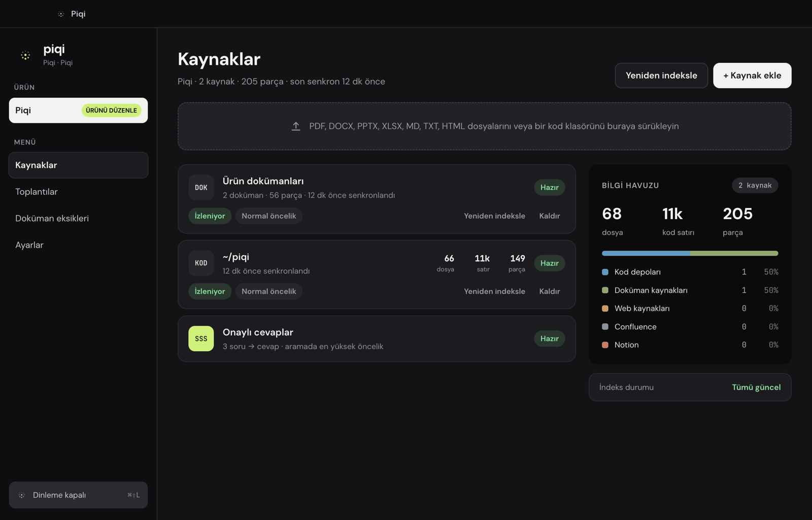Click the SSS badge for Onaylı cevaplar
This screenshot has height=520, width=812.
pyautogui.click(x=201, y=338)
